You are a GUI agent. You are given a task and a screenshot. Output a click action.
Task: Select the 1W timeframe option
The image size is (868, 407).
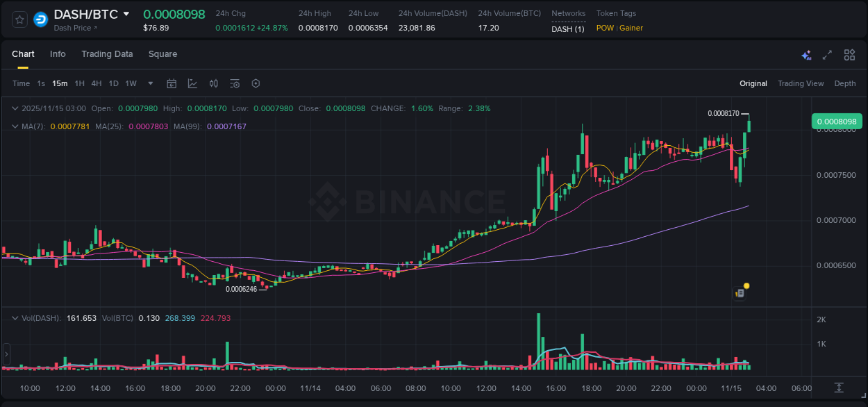pos(131,83)
